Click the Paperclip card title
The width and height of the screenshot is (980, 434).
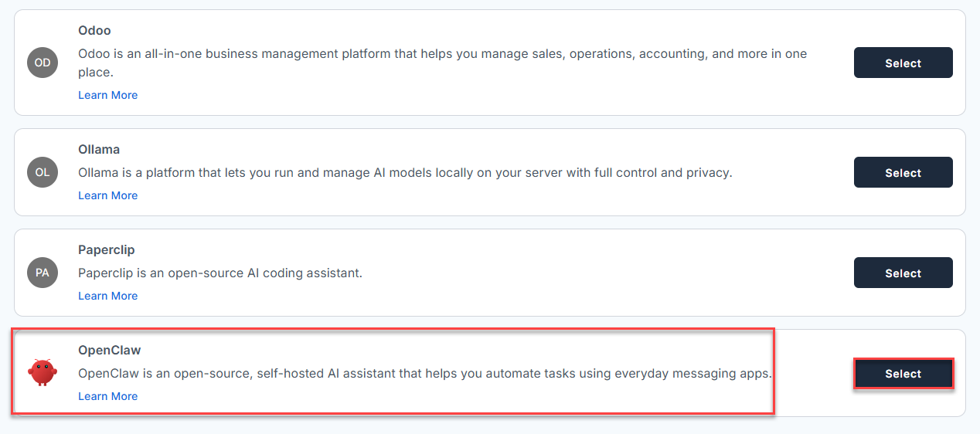click(107, 249)
